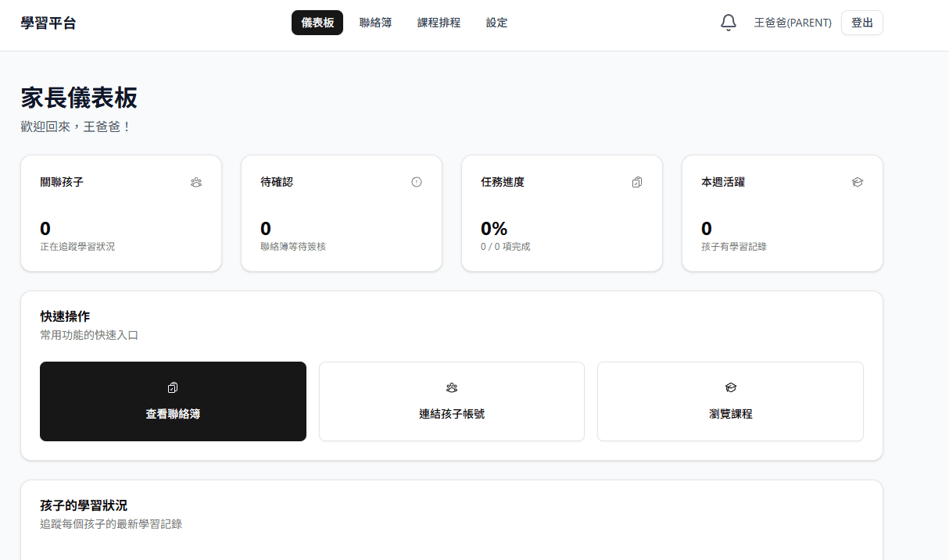
Task: Select the 儀表板 tab
Action: tap(317, 23)
